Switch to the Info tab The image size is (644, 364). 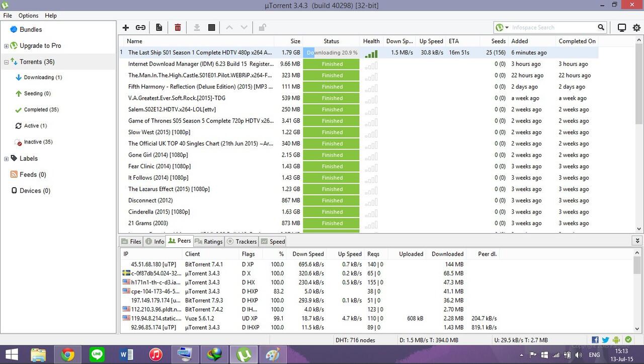[x=155, y=242]
